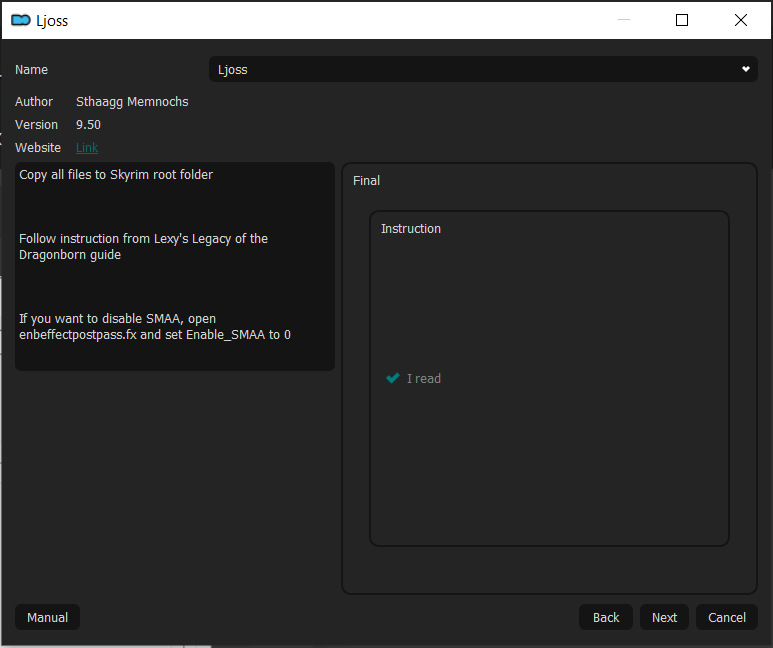Click the 'Final' group label
773x648 pixels.
point(366,180)
